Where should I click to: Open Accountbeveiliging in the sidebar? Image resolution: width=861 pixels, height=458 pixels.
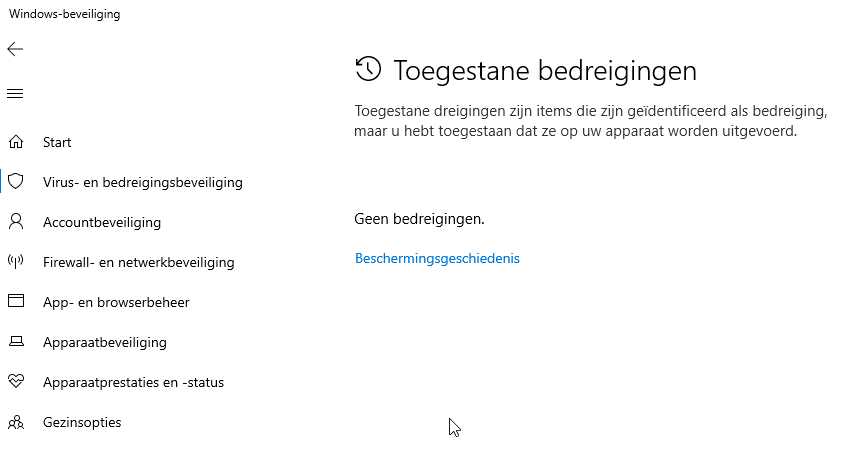(x=102, y=222)
